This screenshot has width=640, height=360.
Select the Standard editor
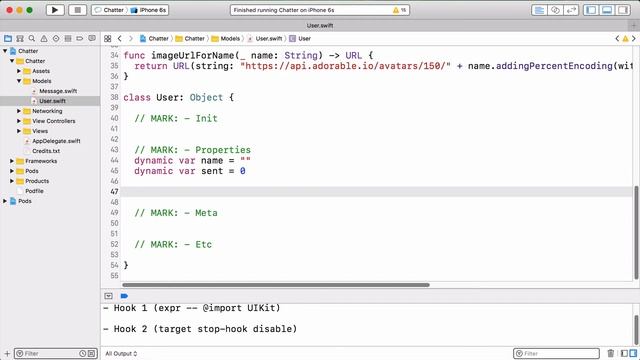click(539, 10)
